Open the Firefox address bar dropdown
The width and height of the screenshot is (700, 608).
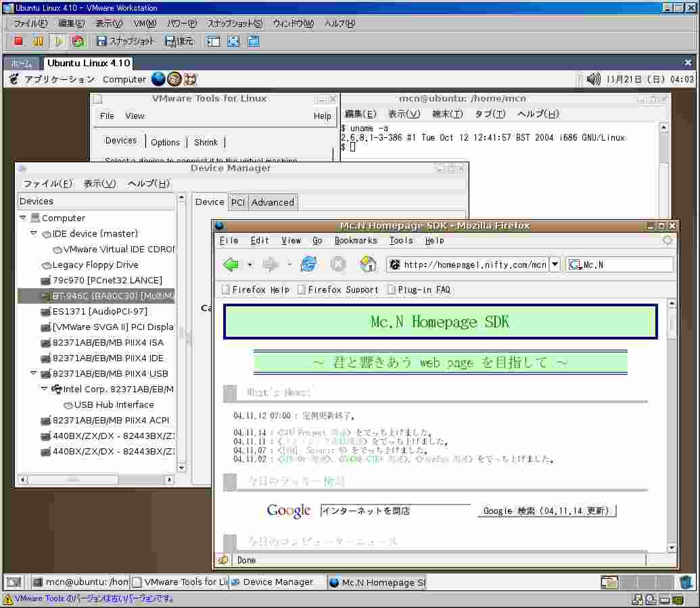(x=555, y=264)
